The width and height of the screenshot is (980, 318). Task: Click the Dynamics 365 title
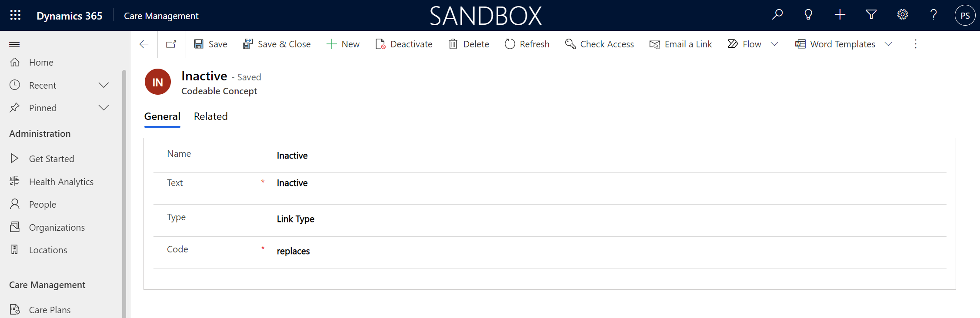click(70, 16)
